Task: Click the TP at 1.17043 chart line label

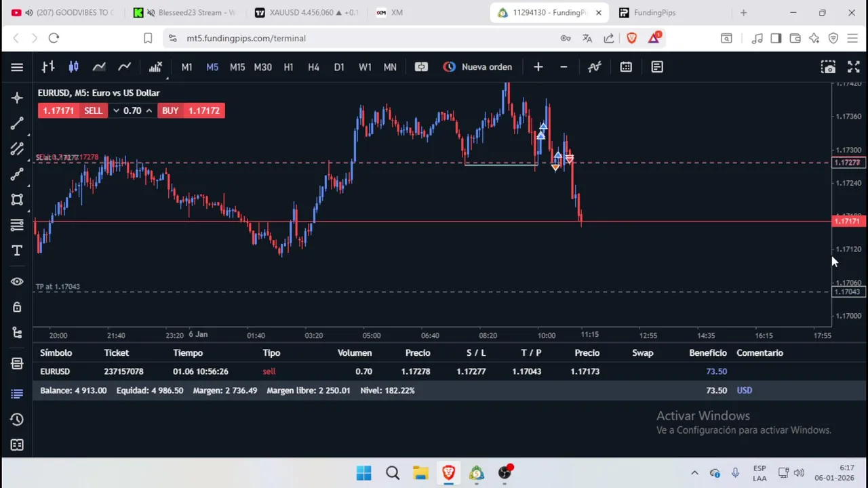Action: tap(58, 287)
